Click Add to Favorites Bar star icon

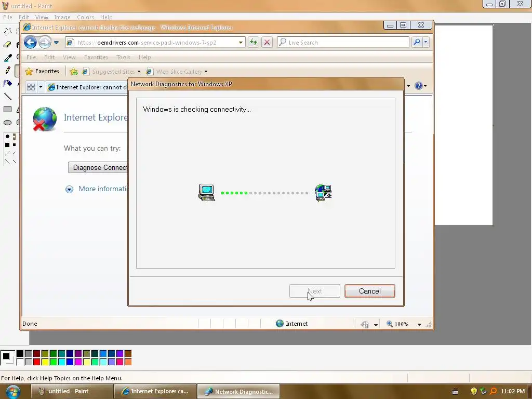point(74,72)
